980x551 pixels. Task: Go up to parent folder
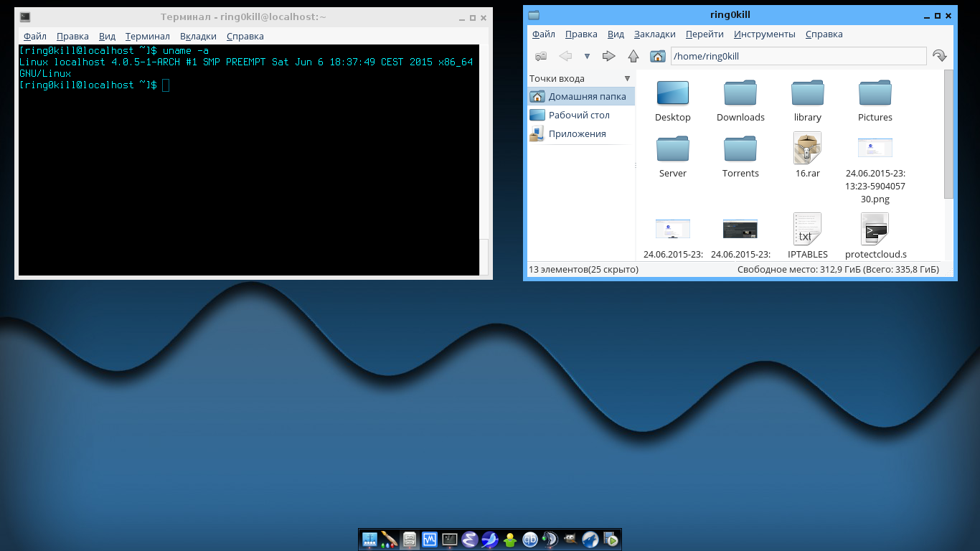pyautogui.click(x=633, y=56)
